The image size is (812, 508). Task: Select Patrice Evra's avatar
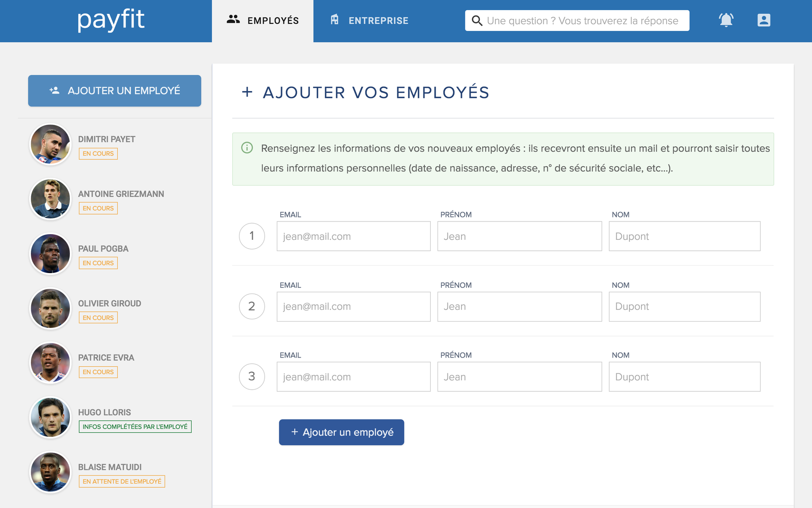click(50, 363)
